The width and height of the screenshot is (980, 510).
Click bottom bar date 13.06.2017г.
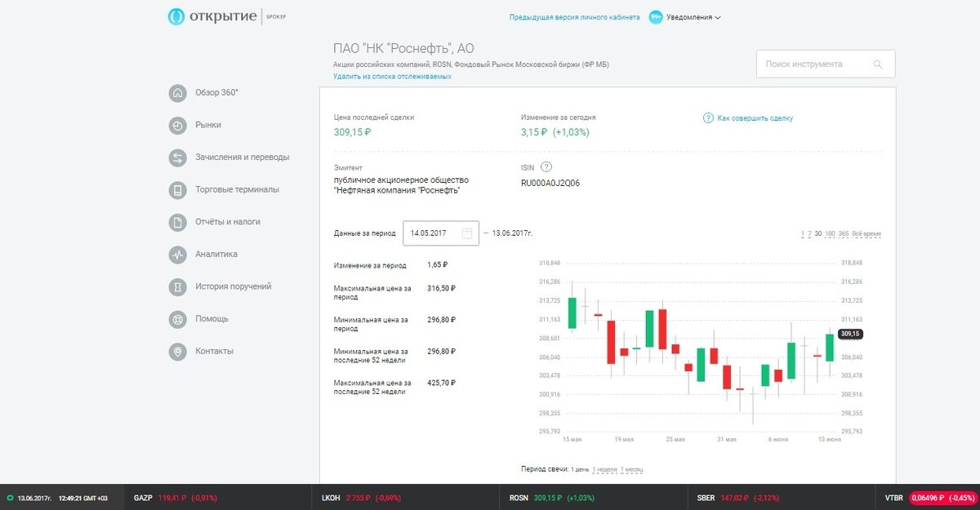tap(34, 497)
